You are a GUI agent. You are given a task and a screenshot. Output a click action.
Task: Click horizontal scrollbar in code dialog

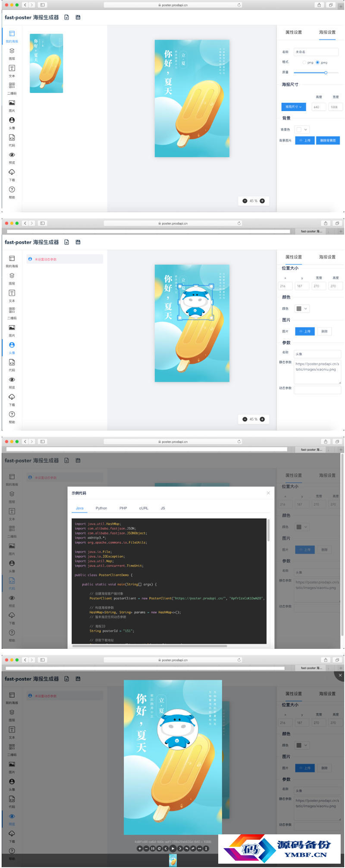(150, 646)
